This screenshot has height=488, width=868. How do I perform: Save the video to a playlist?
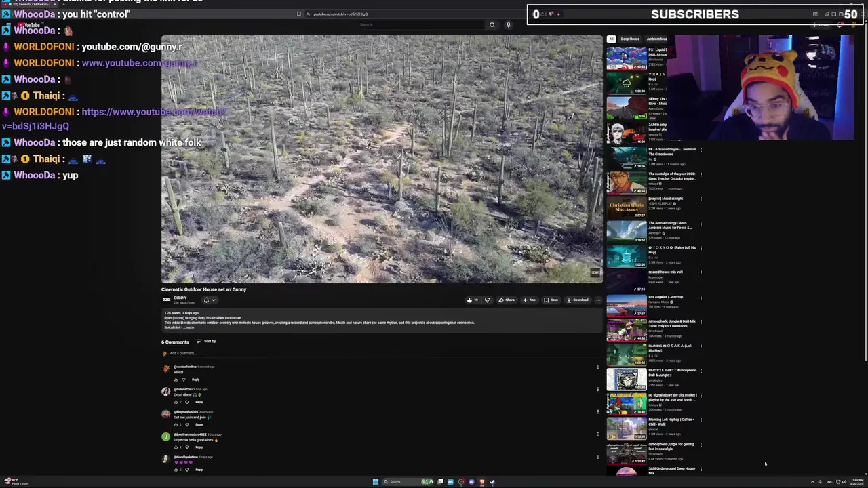[x=551, y=300]
